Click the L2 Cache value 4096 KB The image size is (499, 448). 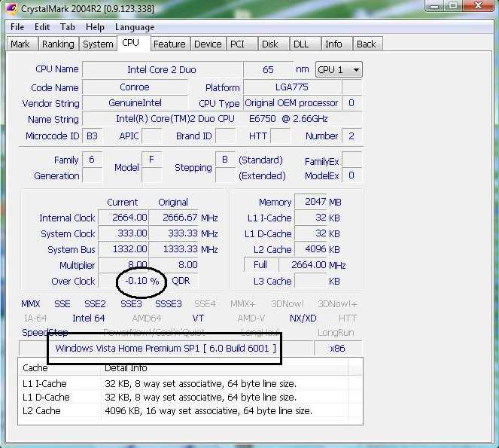click(311, 249)
